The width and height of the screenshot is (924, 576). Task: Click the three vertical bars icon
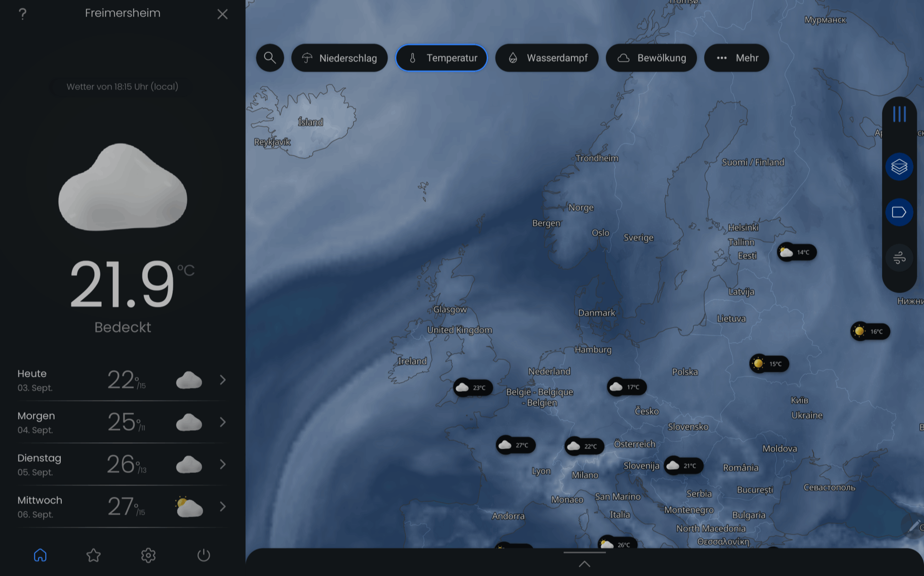(899, 114)
